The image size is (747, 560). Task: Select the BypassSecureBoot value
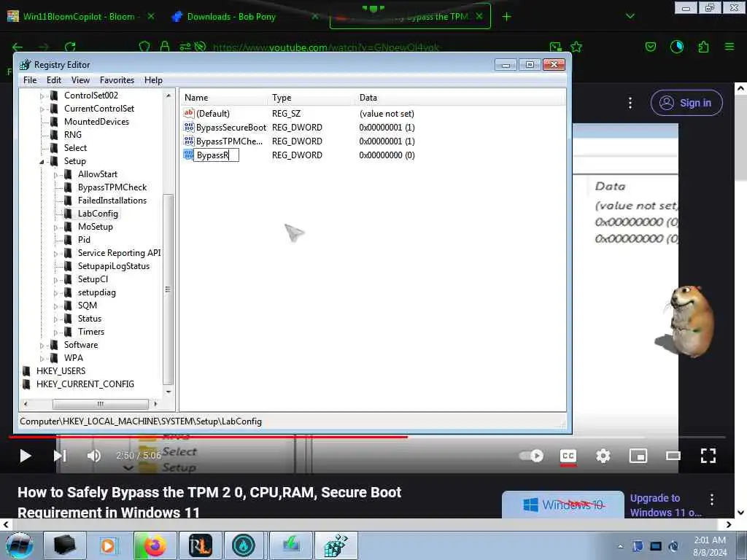coord(231,127)
